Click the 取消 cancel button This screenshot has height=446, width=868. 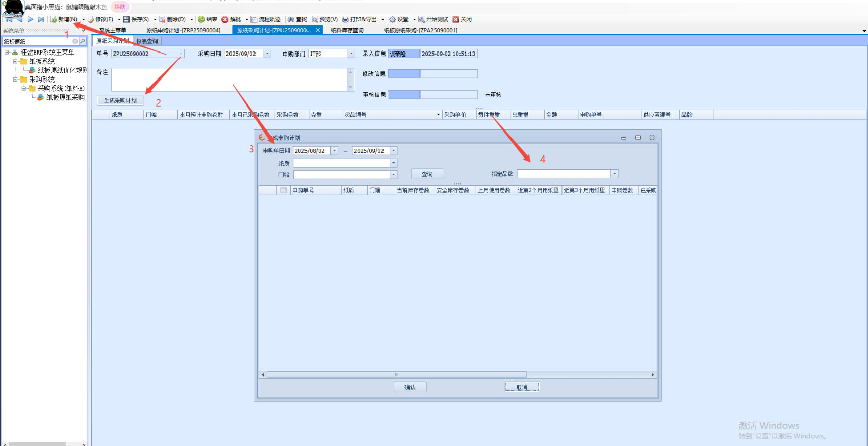coord(522,387)
